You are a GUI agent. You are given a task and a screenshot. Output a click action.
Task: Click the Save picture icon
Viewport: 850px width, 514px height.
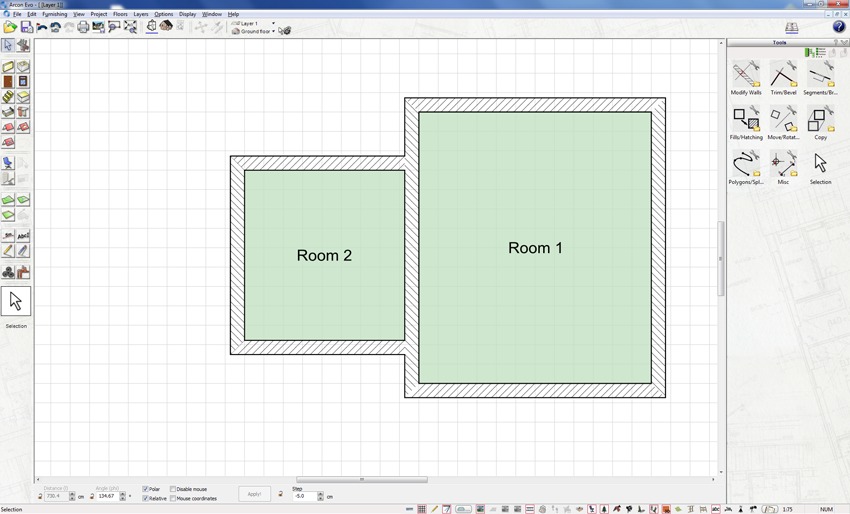(x=98, y=27)
